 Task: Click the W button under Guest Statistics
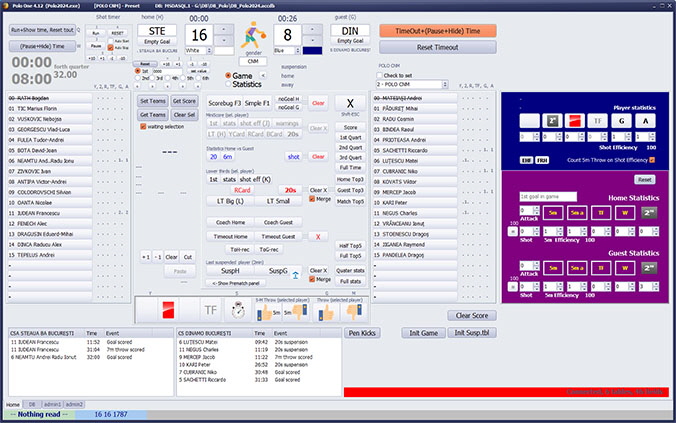click(x=625, y=268)
